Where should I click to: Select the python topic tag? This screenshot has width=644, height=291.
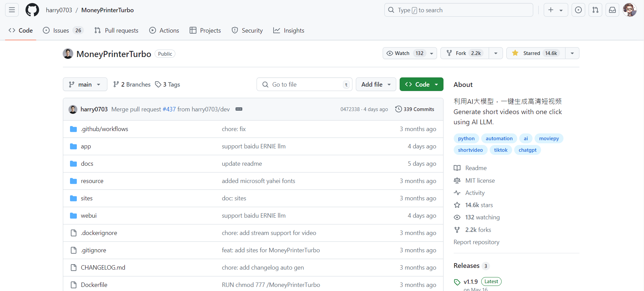click(466, 138)
